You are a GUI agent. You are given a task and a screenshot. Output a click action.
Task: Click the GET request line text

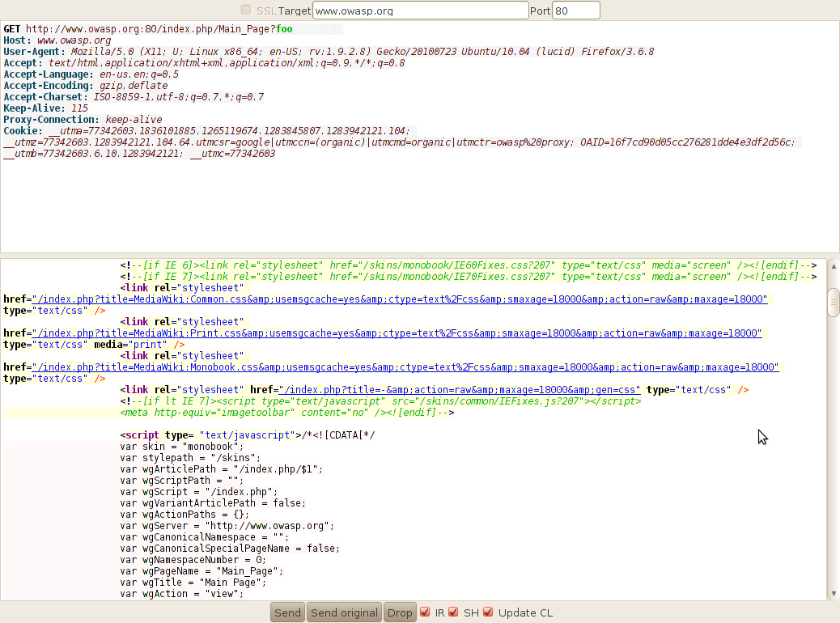121,28
